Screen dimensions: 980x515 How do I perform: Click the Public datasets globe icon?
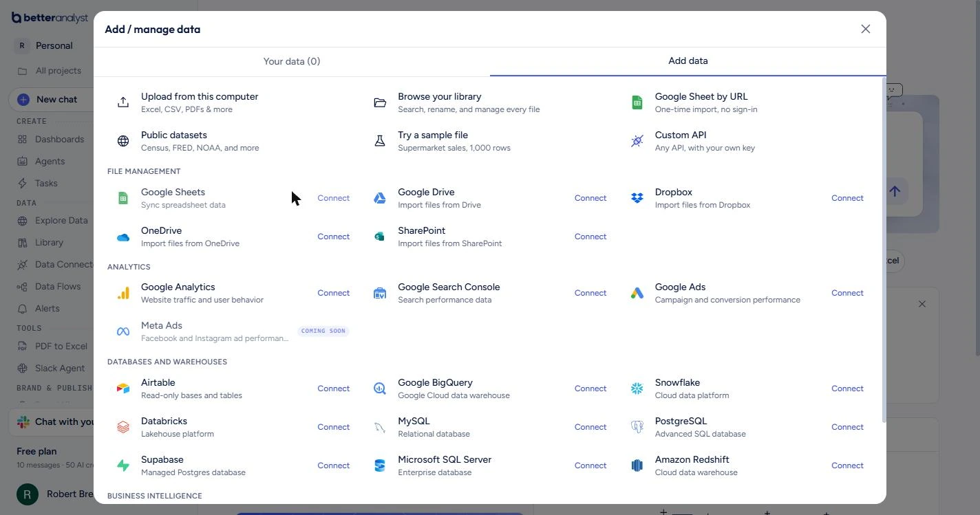pyautogui.click(x=123, y=141)
